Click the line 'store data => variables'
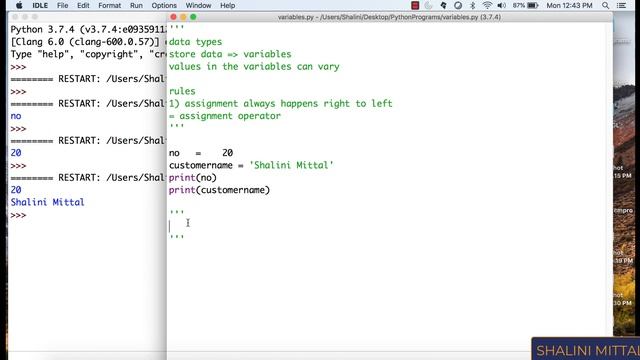The height and width of the screenshot is (360, 640). pyautogui.click(x=230, y=54)
